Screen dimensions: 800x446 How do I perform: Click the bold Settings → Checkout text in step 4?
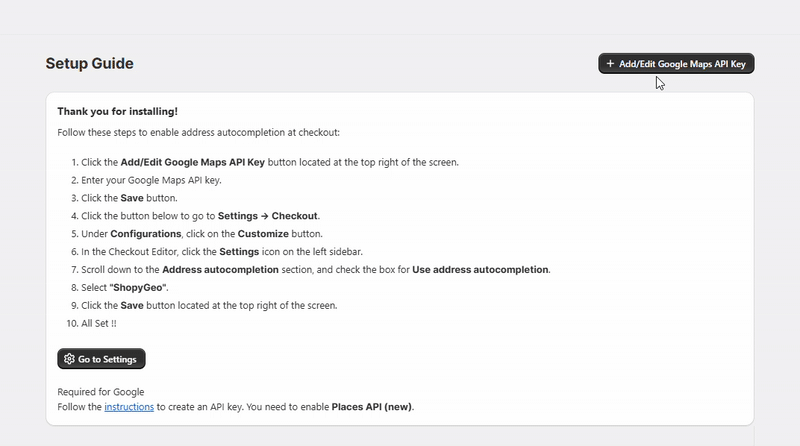pos(267,216)
